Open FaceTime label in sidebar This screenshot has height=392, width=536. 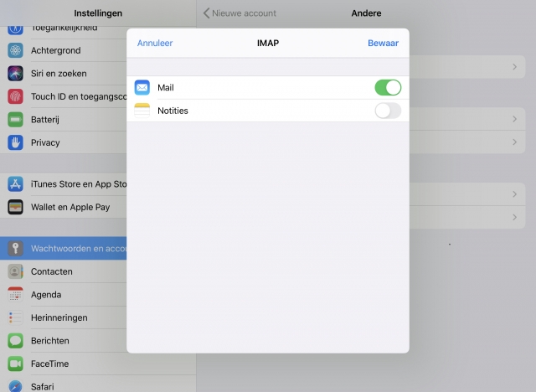[x=50, y=364]
